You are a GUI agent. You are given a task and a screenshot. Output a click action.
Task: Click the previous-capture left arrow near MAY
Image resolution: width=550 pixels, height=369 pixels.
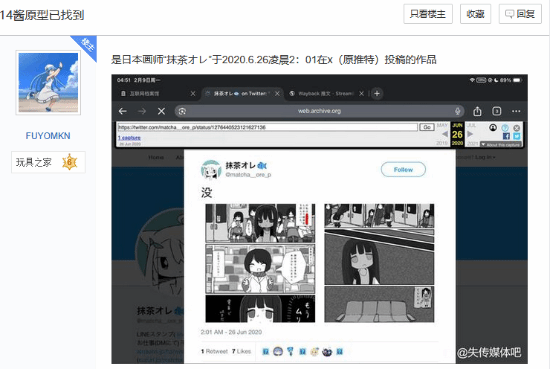pyautogui.click(x=445, y=134)
